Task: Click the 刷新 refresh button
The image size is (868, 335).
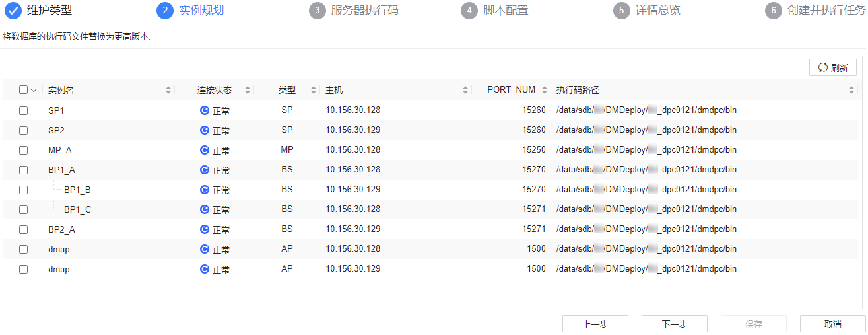Action: click(833, 67)
